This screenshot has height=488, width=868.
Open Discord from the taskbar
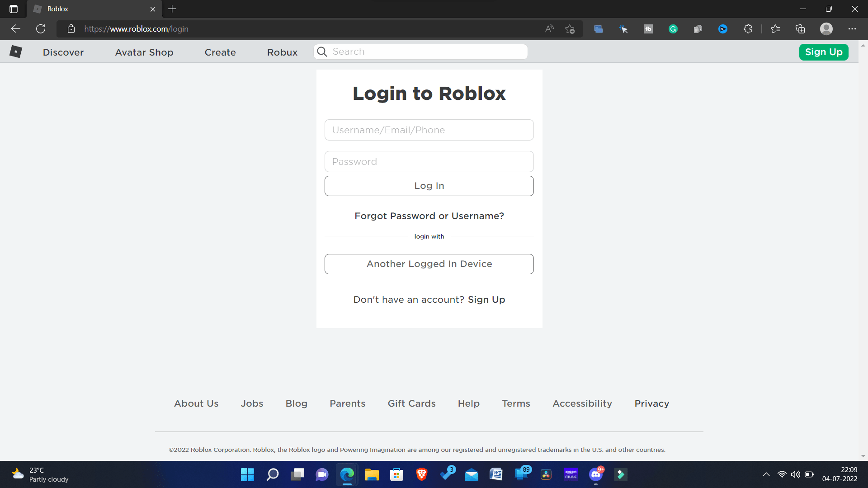[x=595, y=474]
